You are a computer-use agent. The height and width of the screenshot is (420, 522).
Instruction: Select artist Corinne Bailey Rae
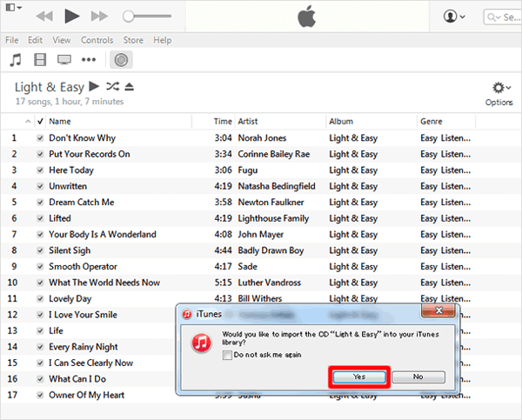coord(274,154)
